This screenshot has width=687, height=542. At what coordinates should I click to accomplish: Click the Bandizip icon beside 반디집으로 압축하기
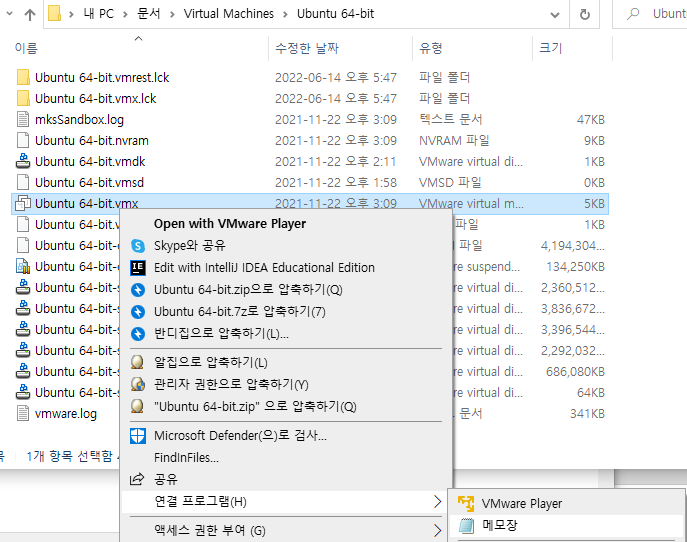point(138,334)
